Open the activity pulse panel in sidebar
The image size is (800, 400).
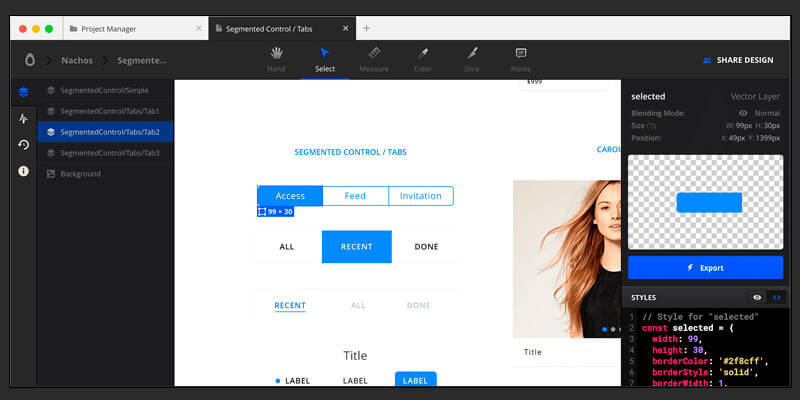pos(23,118)
